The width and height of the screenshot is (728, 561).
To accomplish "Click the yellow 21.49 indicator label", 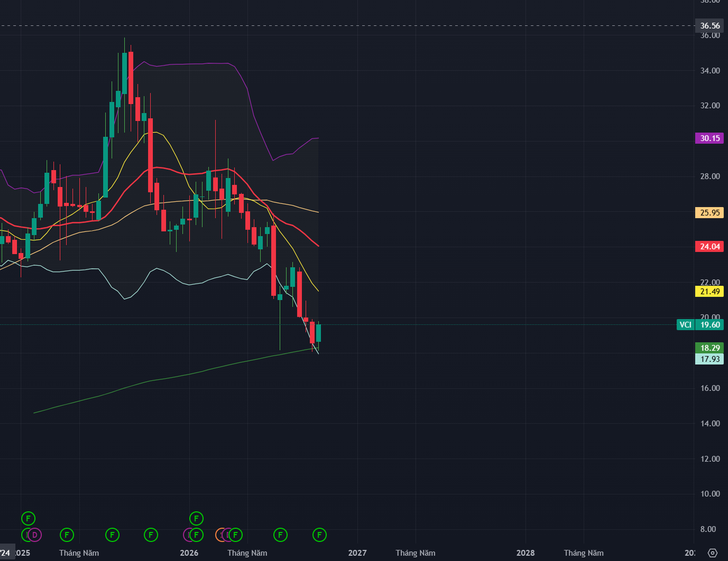I will [709, 292].
